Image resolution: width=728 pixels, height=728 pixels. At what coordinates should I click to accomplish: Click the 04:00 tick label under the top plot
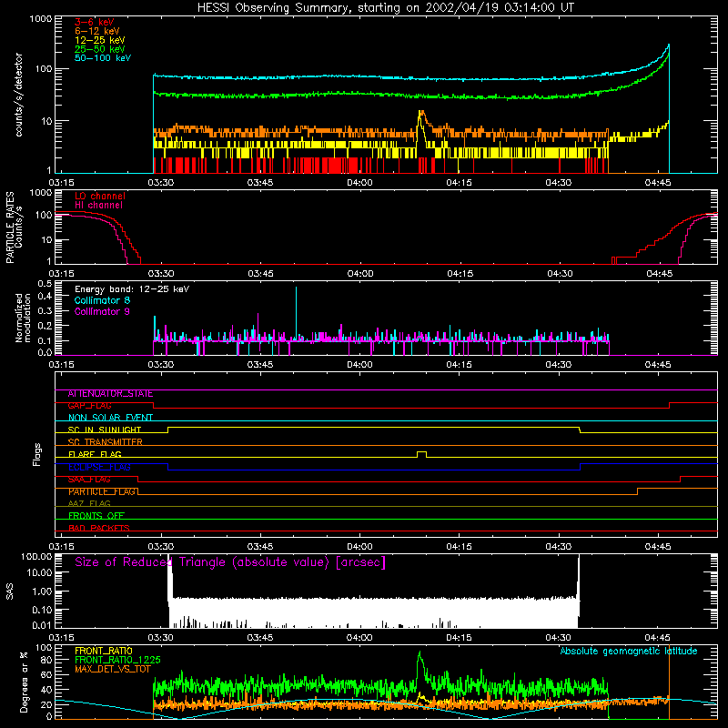[x=359, y=183]
